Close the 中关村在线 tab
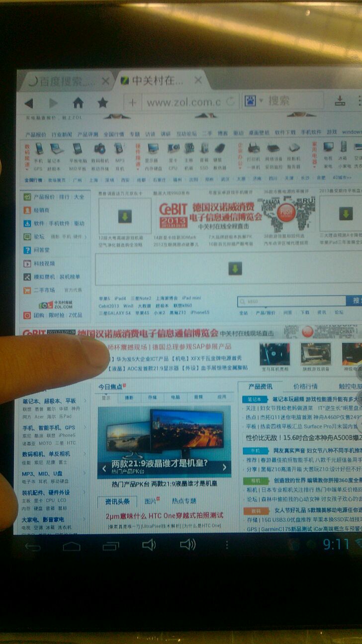The width and height of the screenshot is (362, 644). coord(198,80)
